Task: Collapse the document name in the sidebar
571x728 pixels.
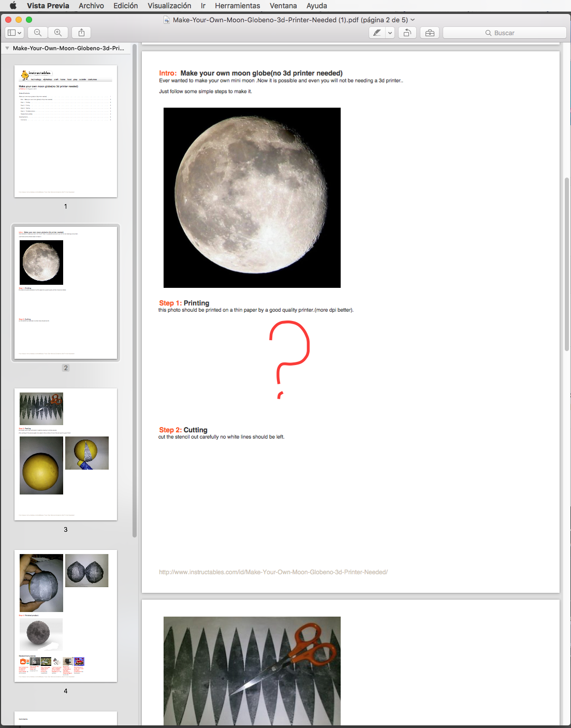Action: tap(7, 48)
